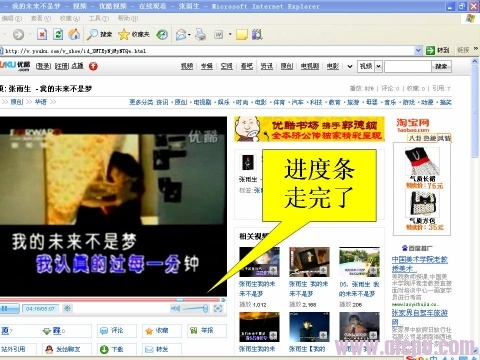480x360 pixels.
Task: Open Favorites with the star icon
Action: point(124,34)
